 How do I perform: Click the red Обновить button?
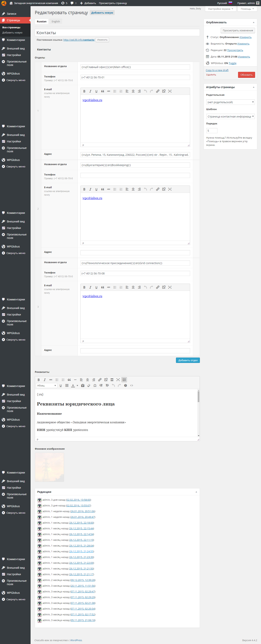coord(246,75)
